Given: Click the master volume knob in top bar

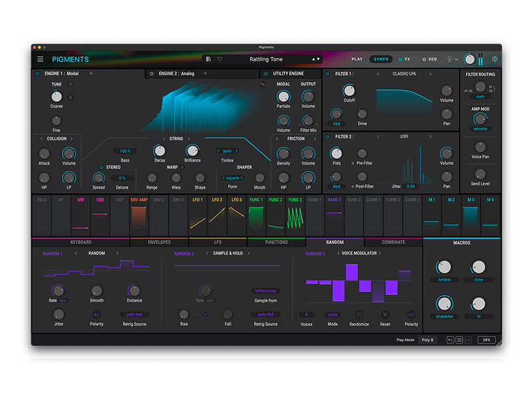Looking at the screenshot, I should 469,59.
